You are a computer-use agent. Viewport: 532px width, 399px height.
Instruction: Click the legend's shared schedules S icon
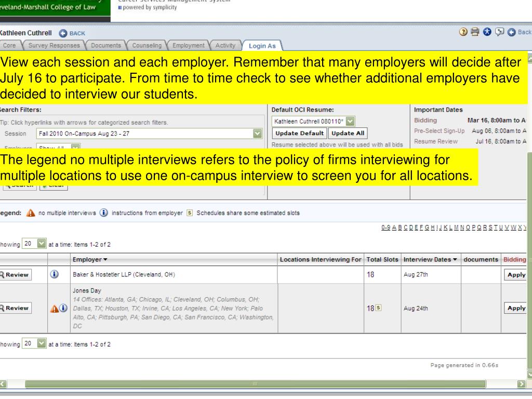point(190,212)
